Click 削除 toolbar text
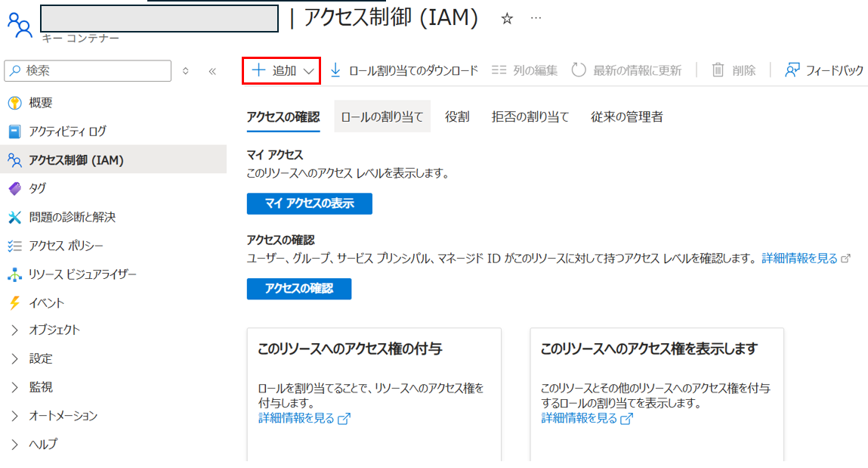The width and height of the screenshot is (868, 468). tap(743, 71)
